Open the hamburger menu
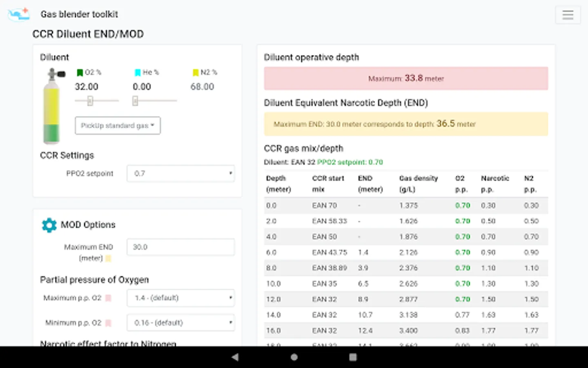The height and width of the screenshot is (368, 588). [x=568, y=15]
